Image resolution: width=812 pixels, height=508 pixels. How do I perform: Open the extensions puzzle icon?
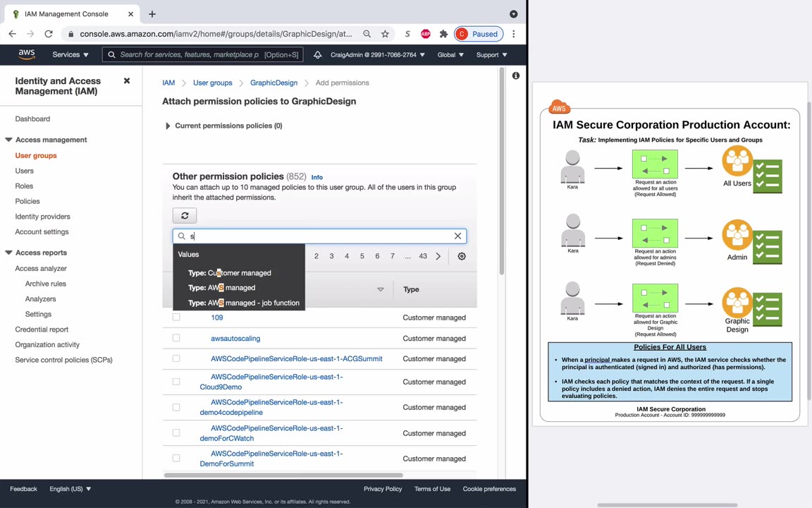443,34
